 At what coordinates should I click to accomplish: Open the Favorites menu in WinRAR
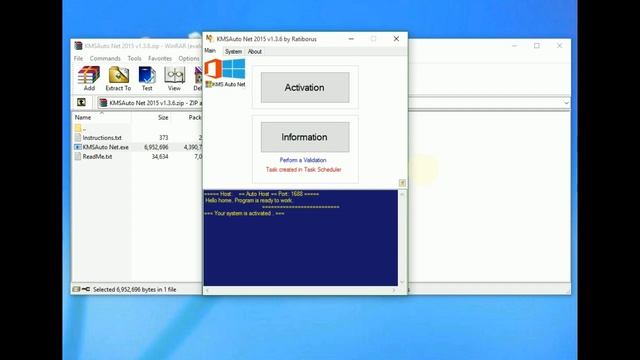pos(160,58)
